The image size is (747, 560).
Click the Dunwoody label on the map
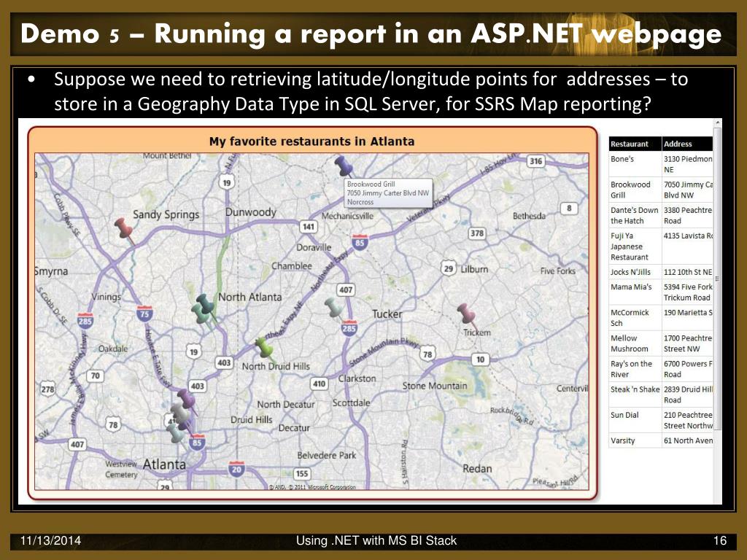tap(251, 212)
